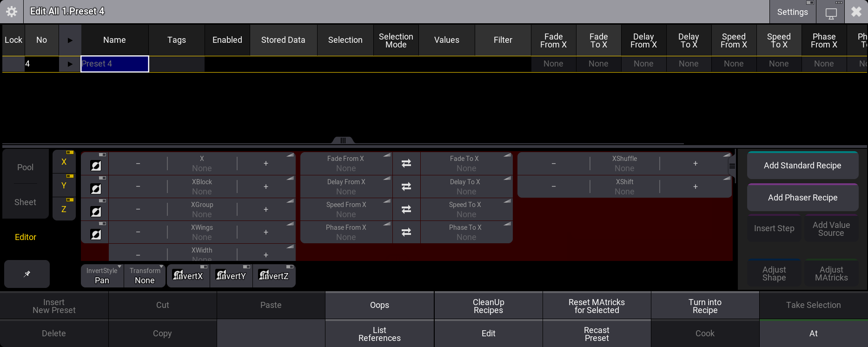Click Add Phaser Recipe
Image resolution: width=868 pixels, height=347 pixels.
coord(802,198)
